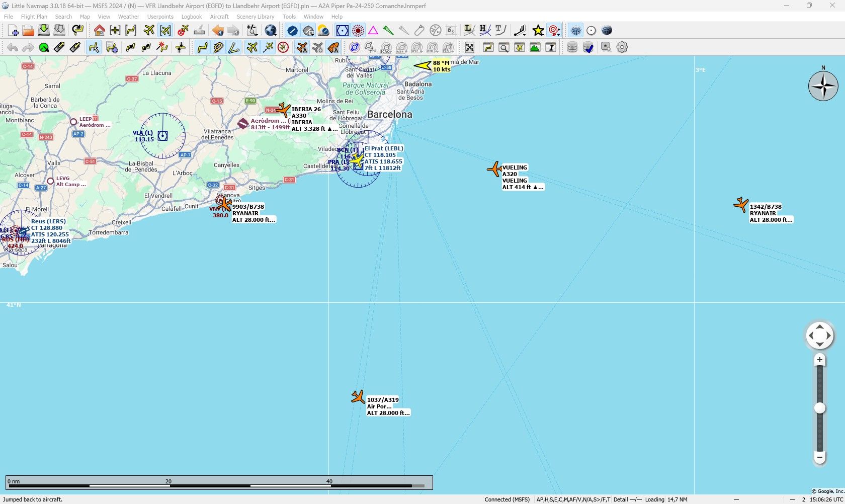Open the Weather menu
This screenshot has width=845, height=504.
pyautogui.click(x=129, y=17)
